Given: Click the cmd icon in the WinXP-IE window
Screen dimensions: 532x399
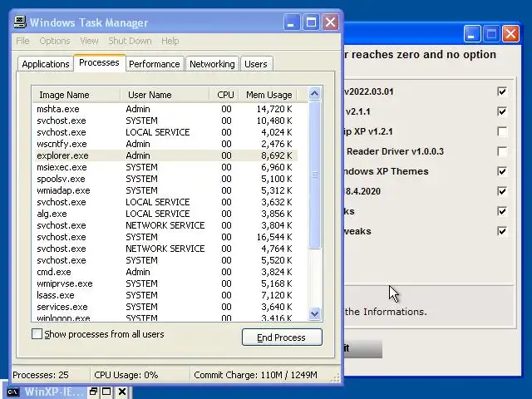Looking at the screenshot, I should click(x=13, y=392).
